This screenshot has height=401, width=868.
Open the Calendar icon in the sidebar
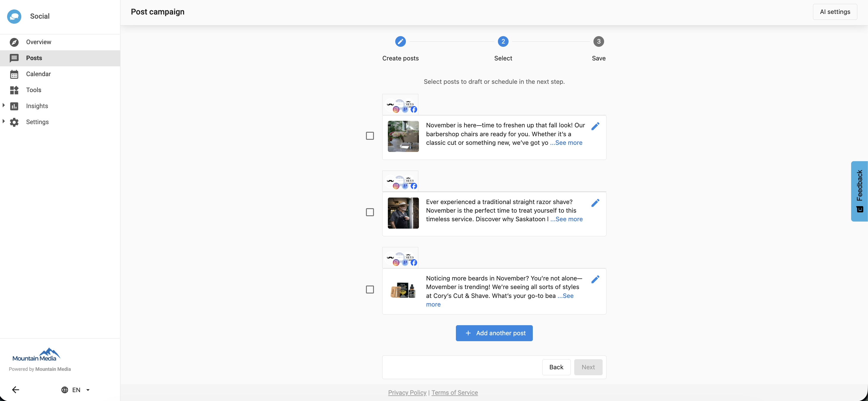(x=14, y=74)
